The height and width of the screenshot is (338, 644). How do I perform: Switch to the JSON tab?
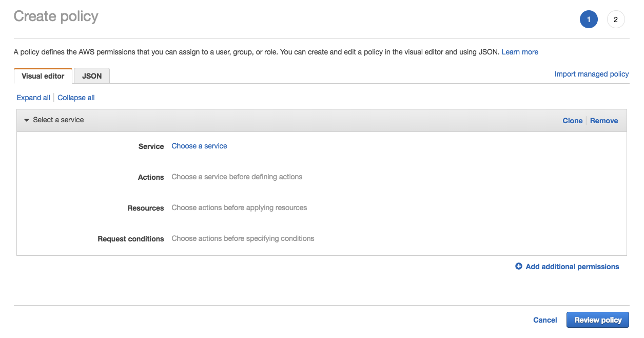coord(92,76)
